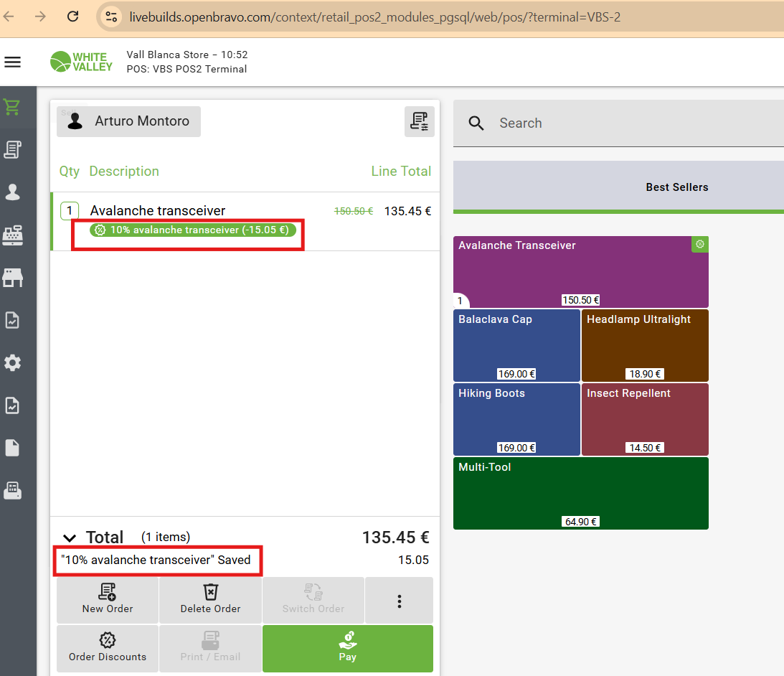Click the receipts list sidebar icon

click(12, 149)
